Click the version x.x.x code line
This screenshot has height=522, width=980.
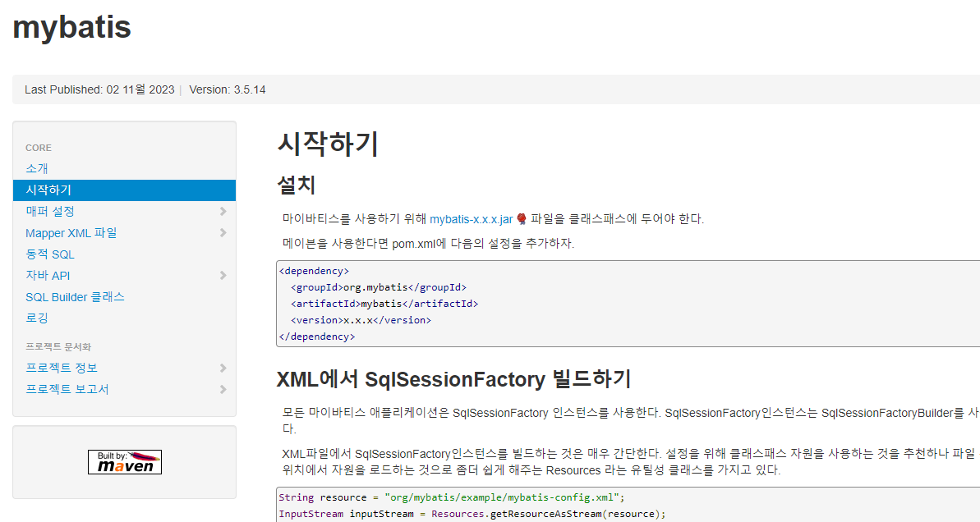click(x=361, y=320)
